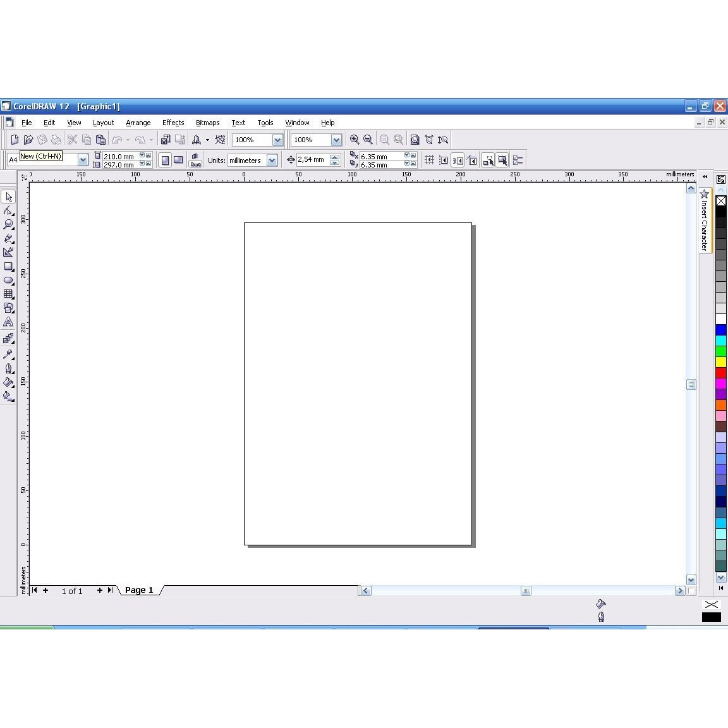Open the Fill tool in the toolbox
The height and width of the screenshot is (728, 728).
tap(9, 382)
